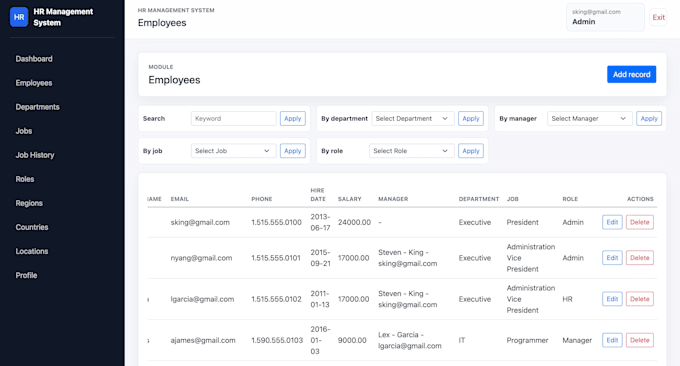Click phone number 1.590.555.0103

click(277, 340)
